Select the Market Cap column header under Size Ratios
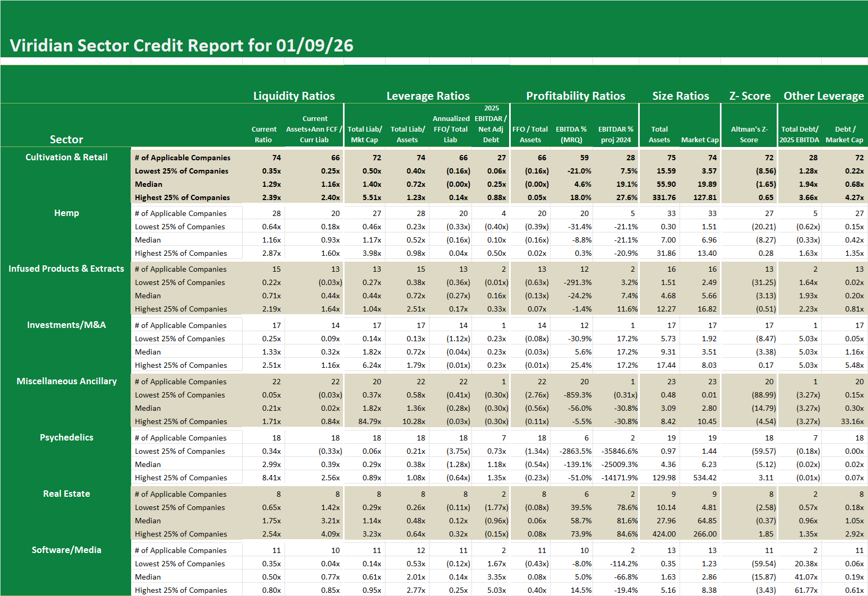Image resolution: width=868 pixels, height=596 pixels. point(700,140)
